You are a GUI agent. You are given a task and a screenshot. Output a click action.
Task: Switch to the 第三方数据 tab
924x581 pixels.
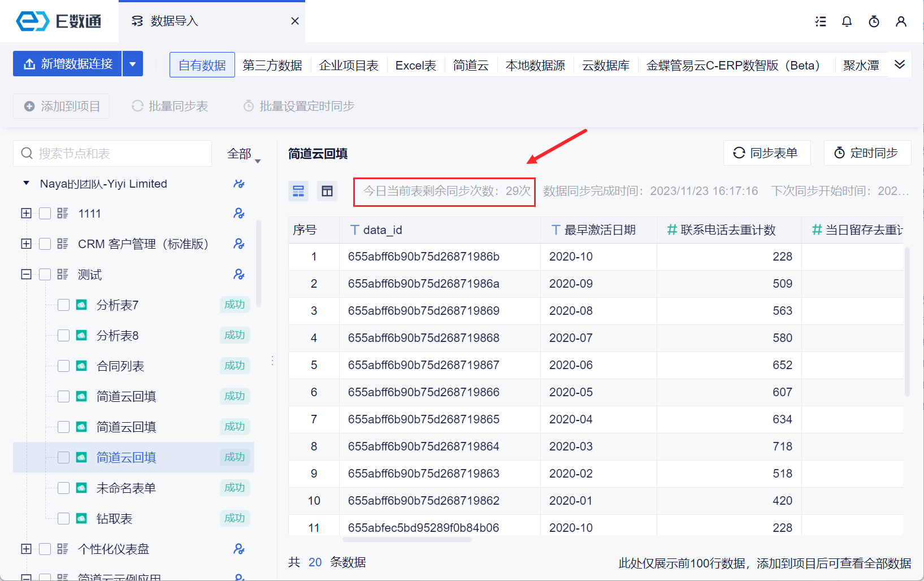coord(272,65)
